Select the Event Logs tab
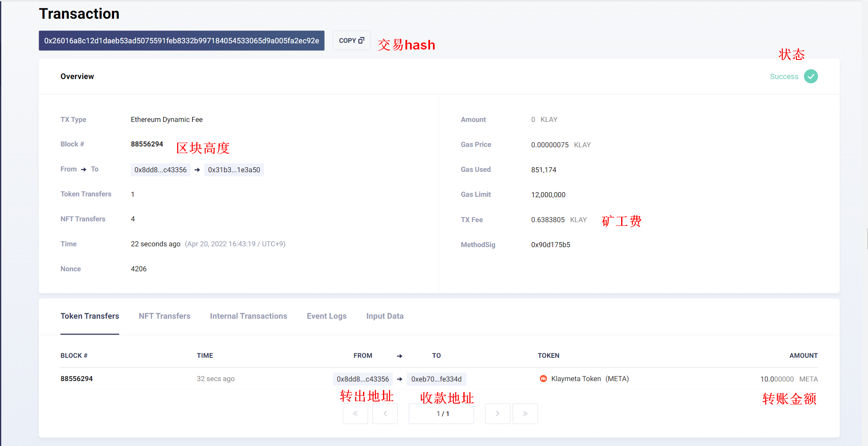The height and width of the screenshot is (446, 868). [326, 316]
